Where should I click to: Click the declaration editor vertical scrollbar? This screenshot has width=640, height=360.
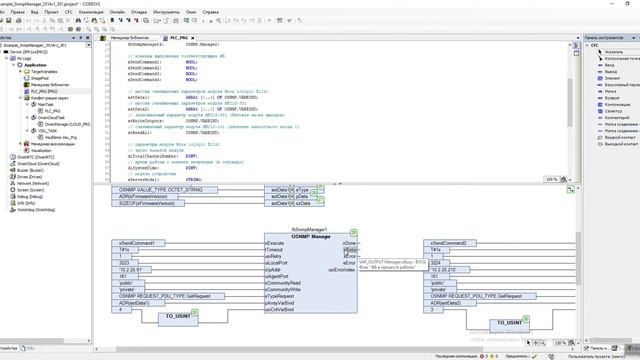[570, 102]
